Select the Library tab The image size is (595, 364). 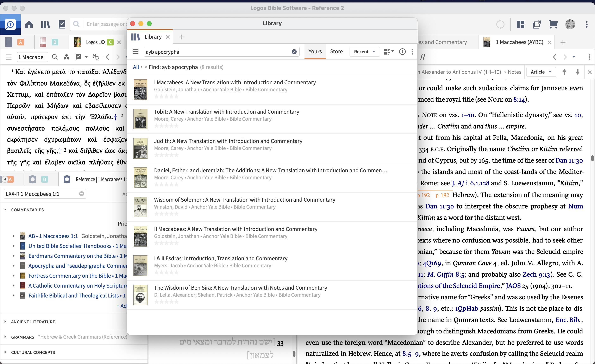(x=150, y=37)
